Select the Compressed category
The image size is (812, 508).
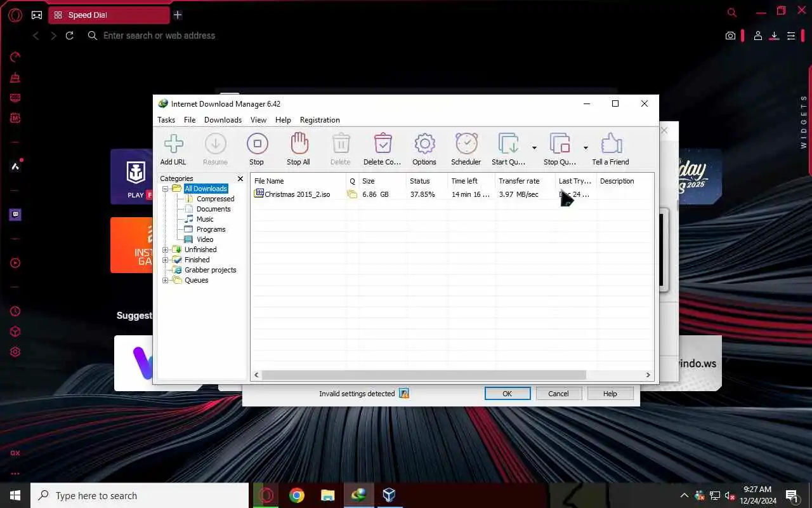tap(215, 199)
